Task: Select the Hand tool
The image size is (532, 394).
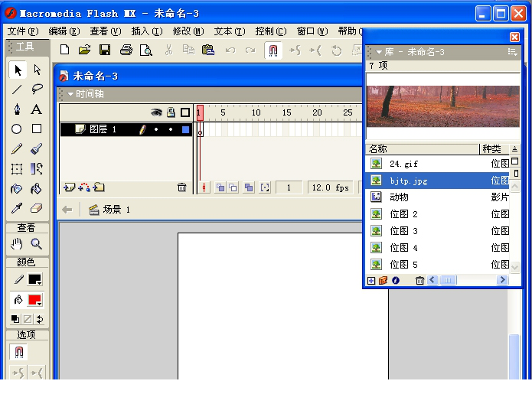Action: (x=17, y=243)
